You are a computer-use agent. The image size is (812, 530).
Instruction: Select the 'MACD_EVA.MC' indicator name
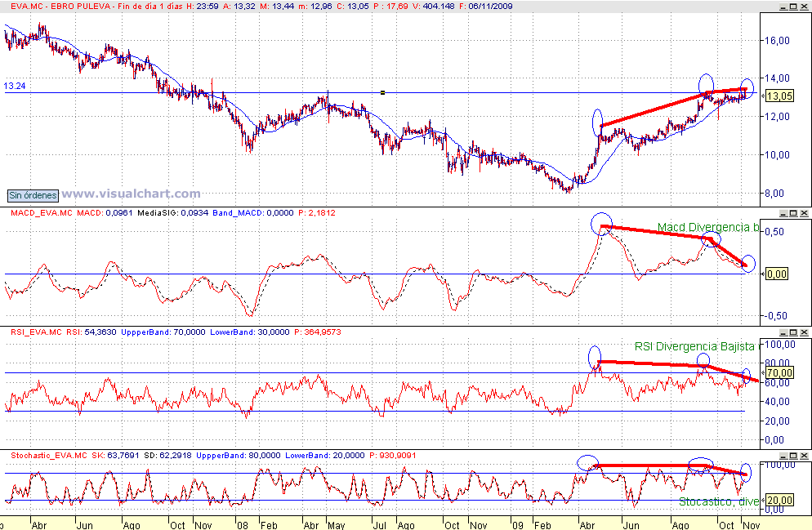pyautogui.click(x=42, y=212)
